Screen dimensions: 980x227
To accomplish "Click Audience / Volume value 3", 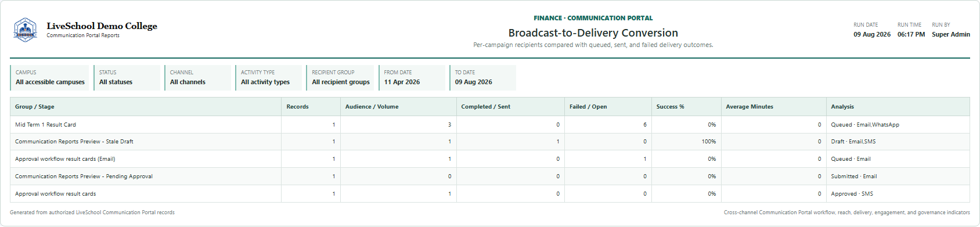I will (x=449, y=125).
